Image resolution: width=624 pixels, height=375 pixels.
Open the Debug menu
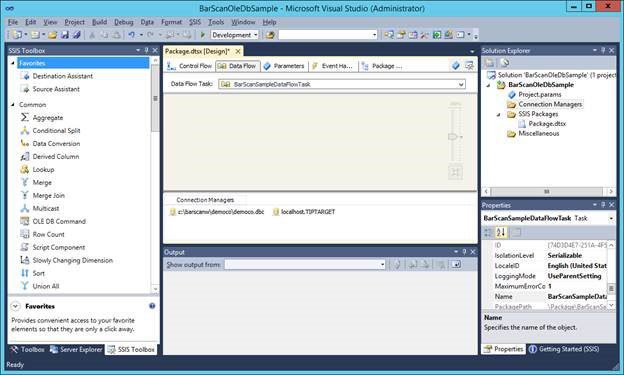pos(124,22)
